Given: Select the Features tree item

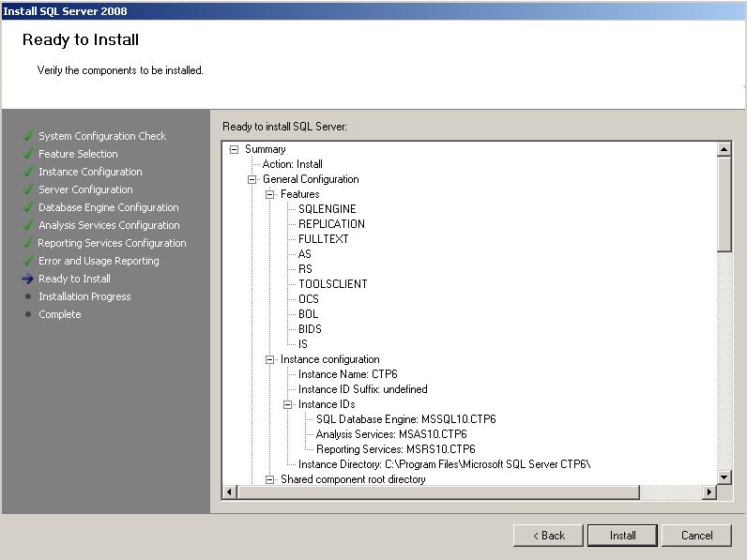Looking at the screenshot, I should point(299,194).
